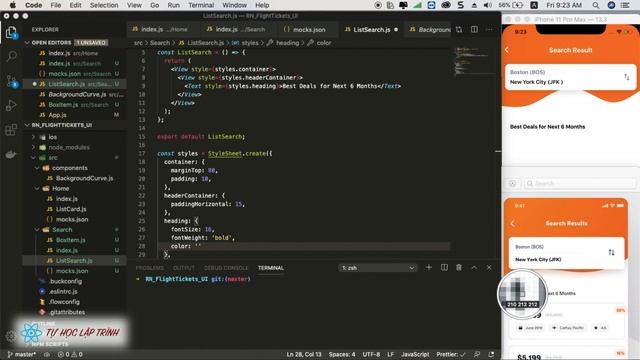Open the Manage gear in activity bar
This screenshot has width=640, height=360.
point(10,336)
